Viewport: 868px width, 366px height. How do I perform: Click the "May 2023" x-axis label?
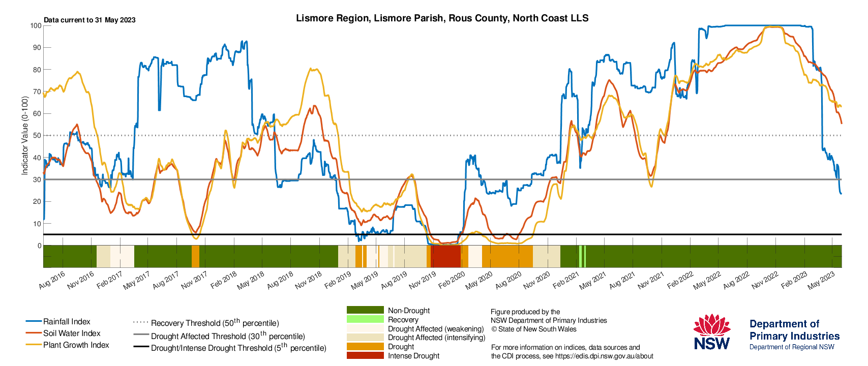(821, 280)
